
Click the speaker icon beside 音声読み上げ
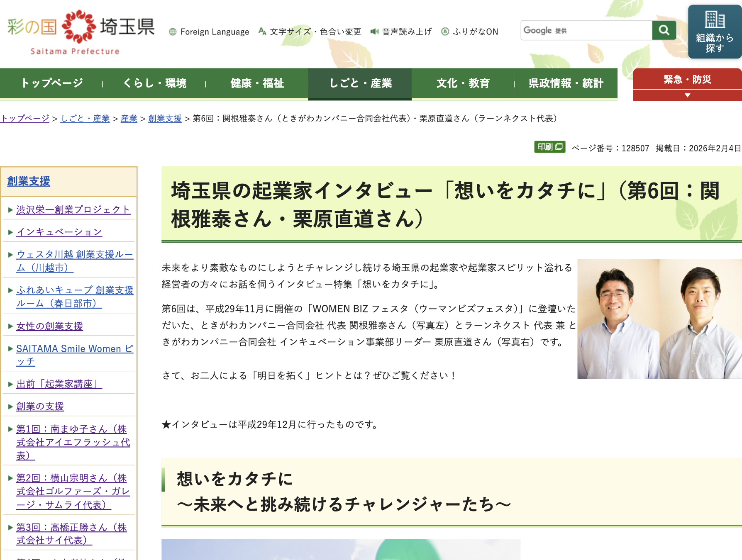point(375,32)
